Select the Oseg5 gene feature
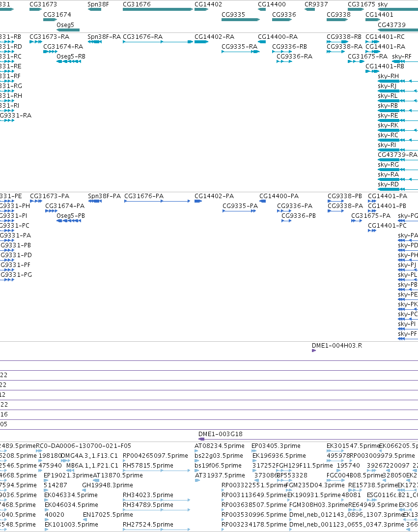 (68, 30)
